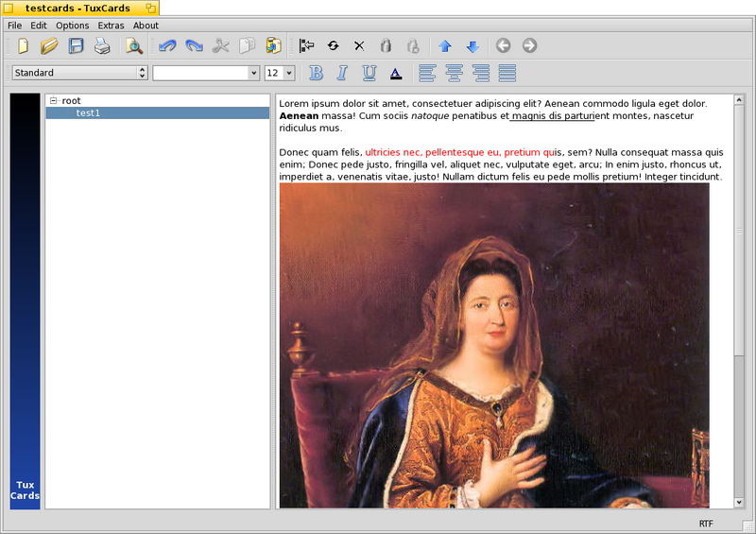Click the RTF status bar label
The image size is (756, 534).
[706, 524]
